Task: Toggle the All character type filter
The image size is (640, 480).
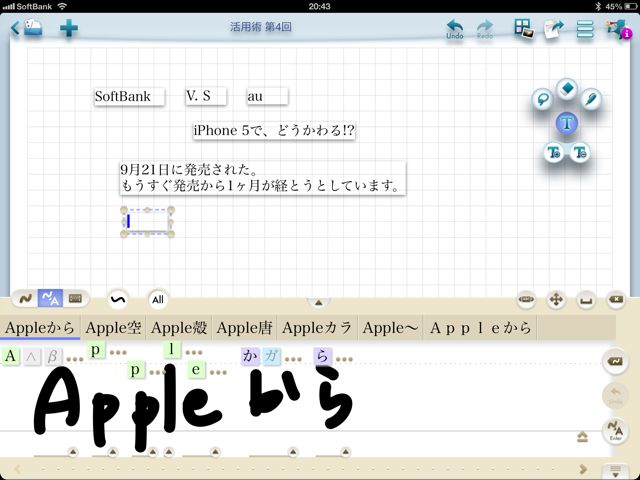Action: pos(158,300)
